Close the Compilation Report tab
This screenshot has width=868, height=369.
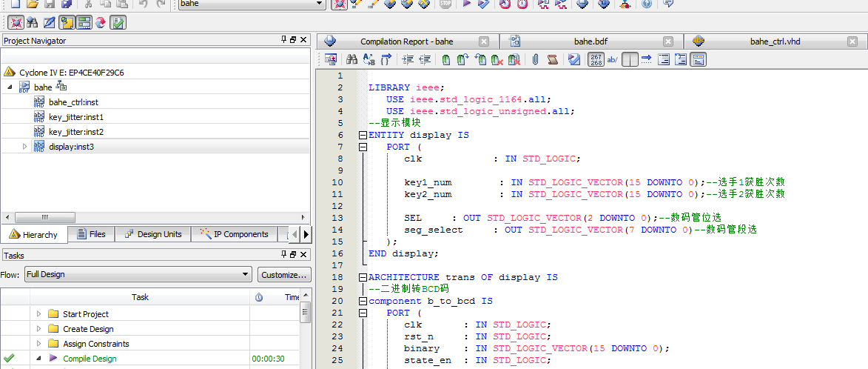pos(484,41)
